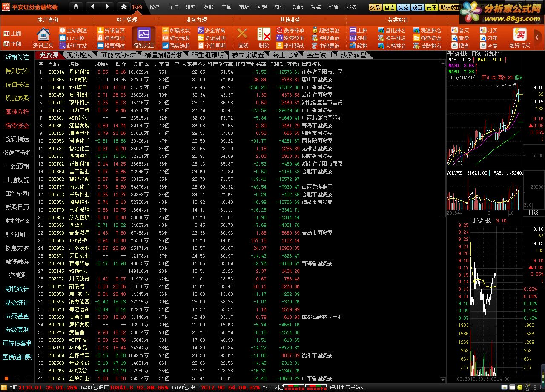Open 股票频道 channel
The height and width of the screenshot is (392, 545).
[111, 46]
